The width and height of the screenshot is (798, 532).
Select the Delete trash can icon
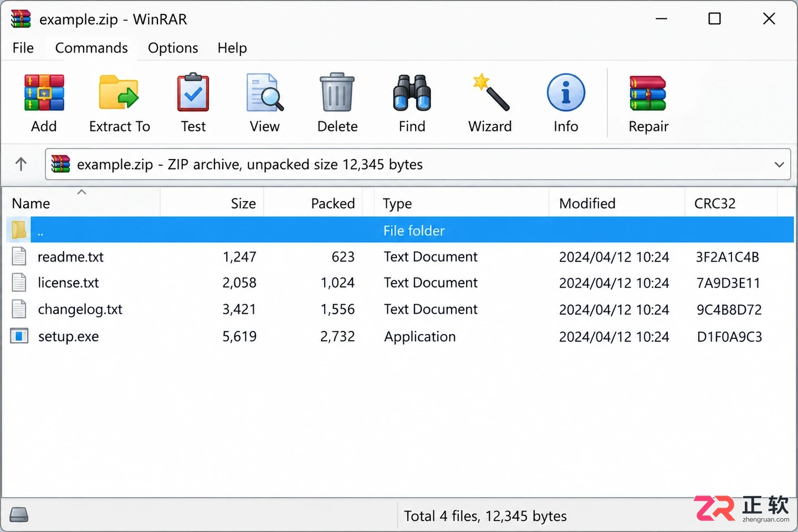[x=337, y=92]
